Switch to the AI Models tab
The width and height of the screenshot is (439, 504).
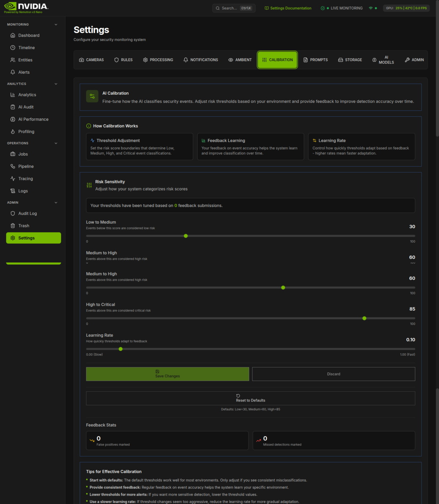pyautogui.click(x=383, y=60)
